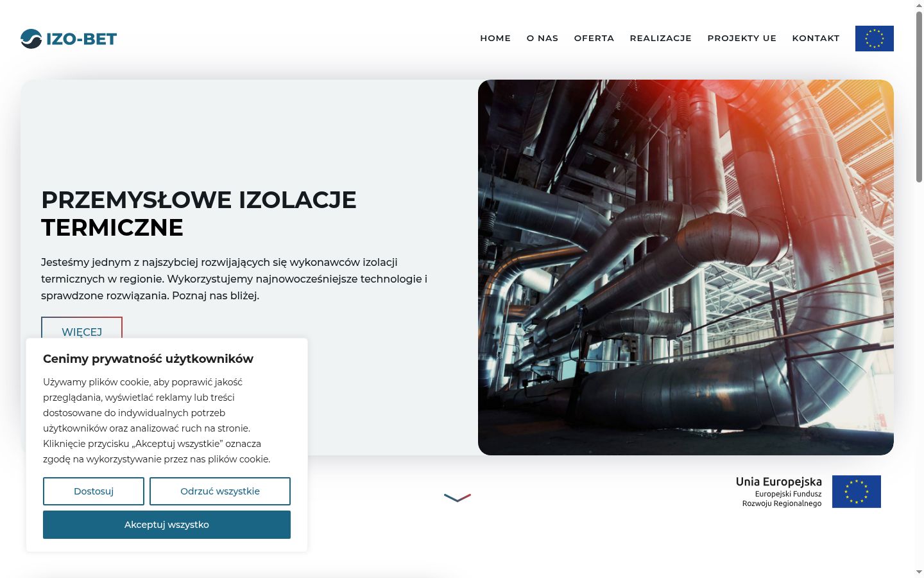Click the cookie text starting 'Używamy plików cookie'
The width and height of the screenshot is (924, 578).
157,421
